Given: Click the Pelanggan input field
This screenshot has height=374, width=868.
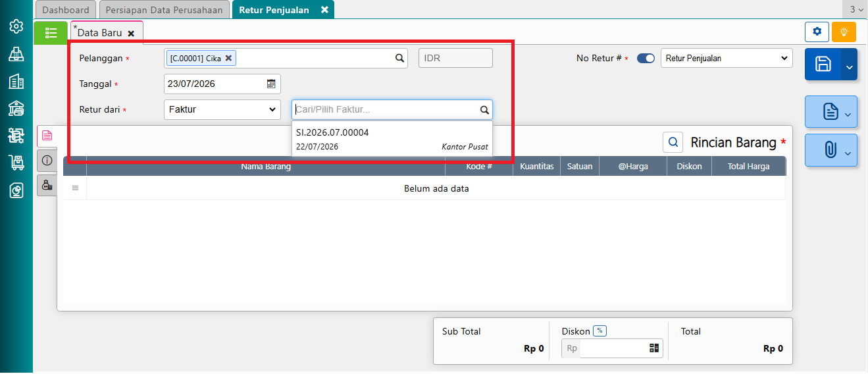Looking at the screenshot, I should 286,58.
